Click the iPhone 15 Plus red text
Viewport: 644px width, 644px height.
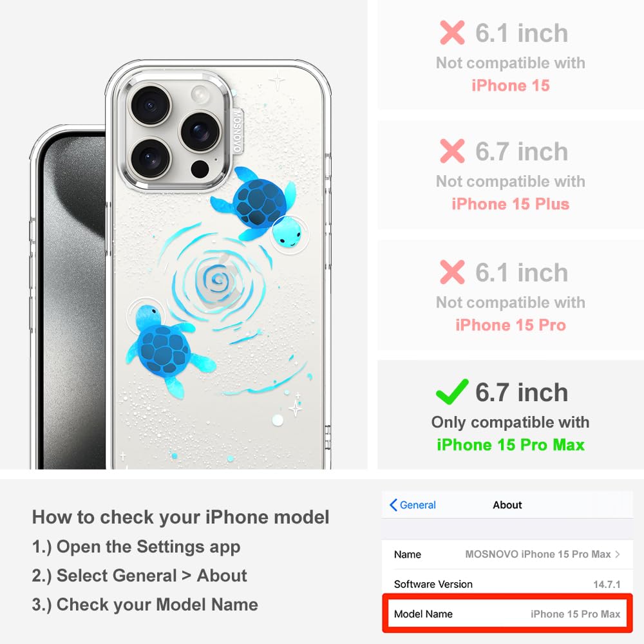(x=511, y=204)
